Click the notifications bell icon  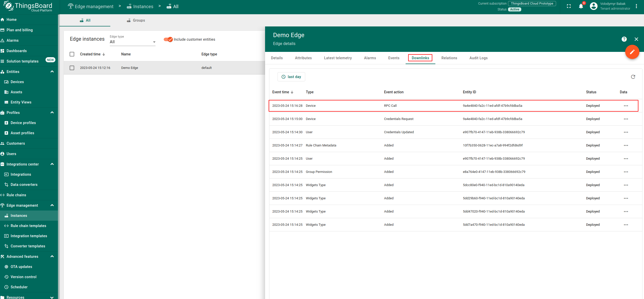(581, 6)
